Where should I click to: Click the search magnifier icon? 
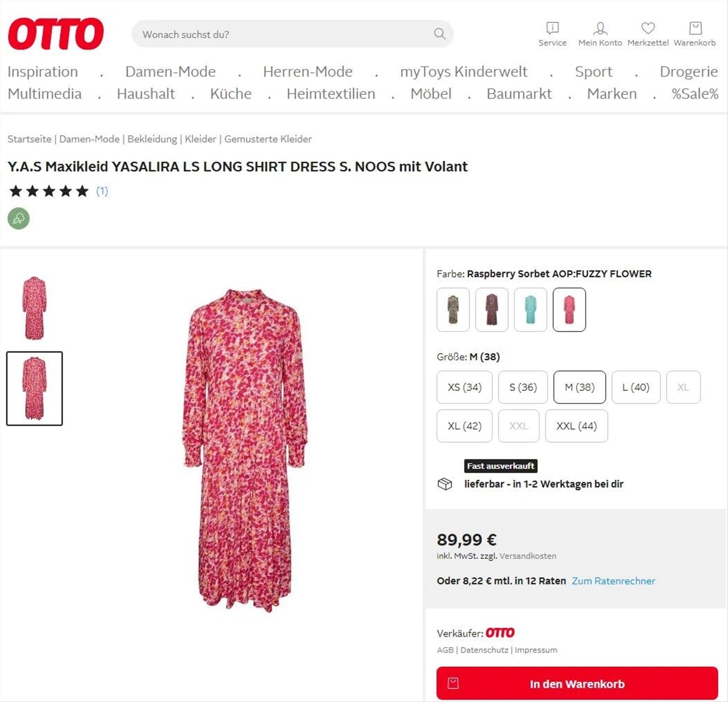pyautogui.click(x=439, y=33)
